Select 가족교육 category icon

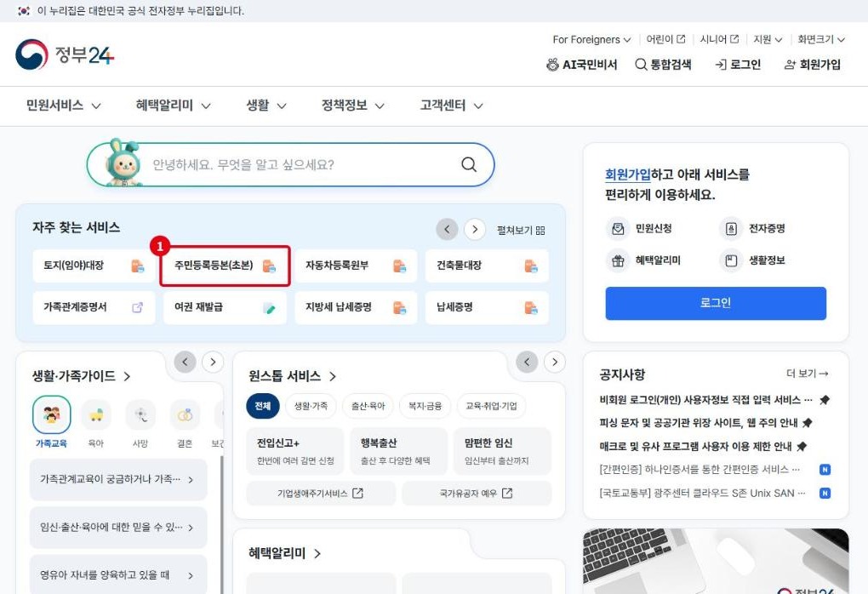tap(51, 414)
